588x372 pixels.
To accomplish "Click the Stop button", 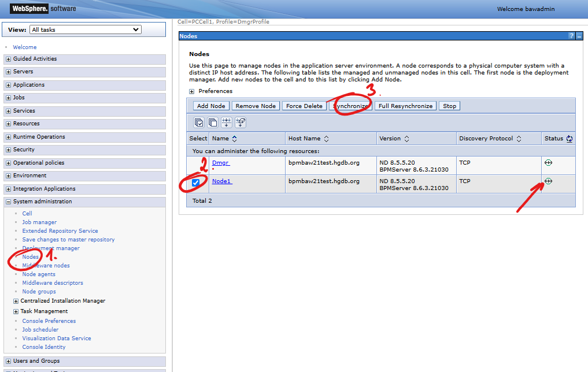I will (x=450, y=106).
